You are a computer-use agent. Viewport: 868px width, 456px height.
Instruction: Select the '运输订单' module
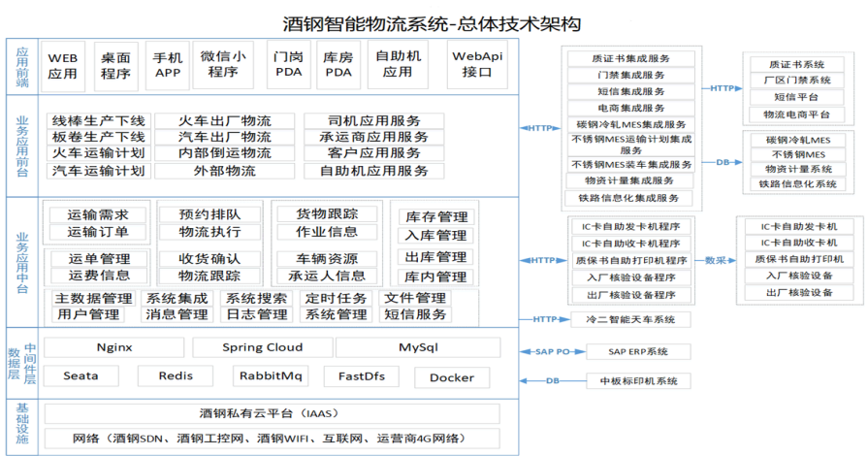coord(98,232)
